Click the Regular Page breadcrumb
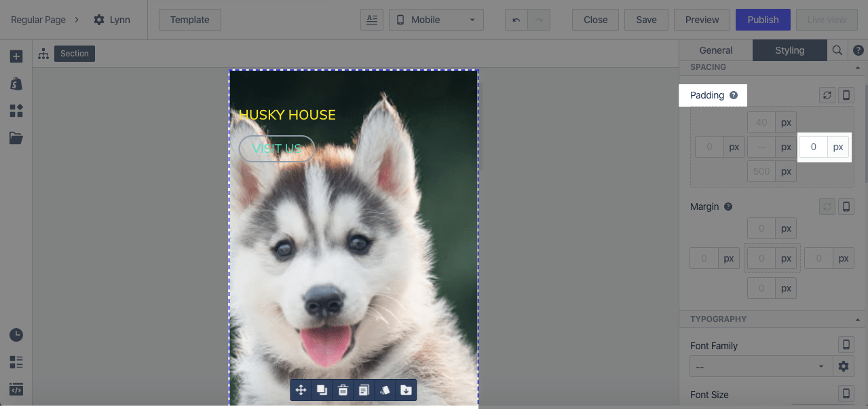The height and width of the screenshot is (409, 868). 38,20
